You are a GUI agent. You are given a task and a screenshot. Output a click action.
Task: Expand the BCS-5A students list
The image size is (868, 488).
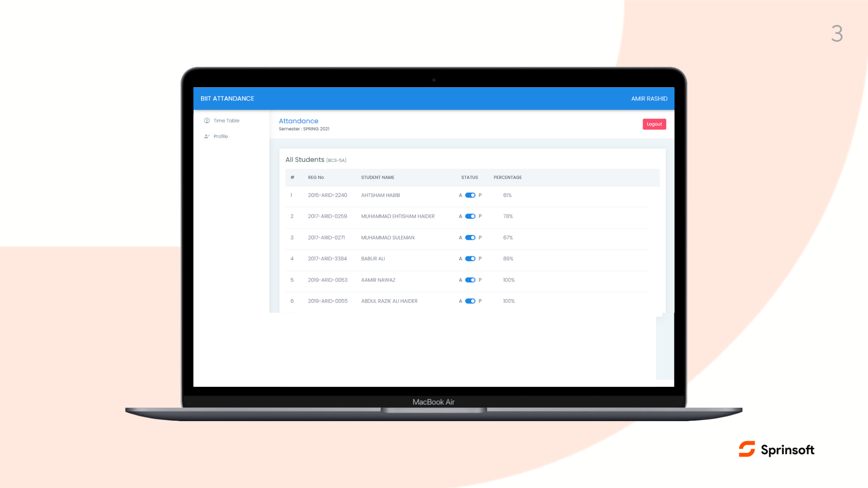(x=316, y=160)
